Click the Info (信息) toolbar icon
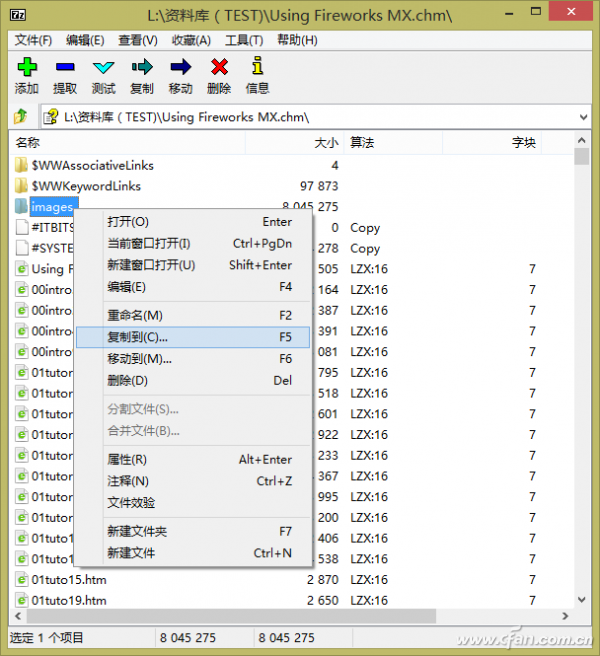600x656 pixels. pyautogui.click(x=257, y=66)
